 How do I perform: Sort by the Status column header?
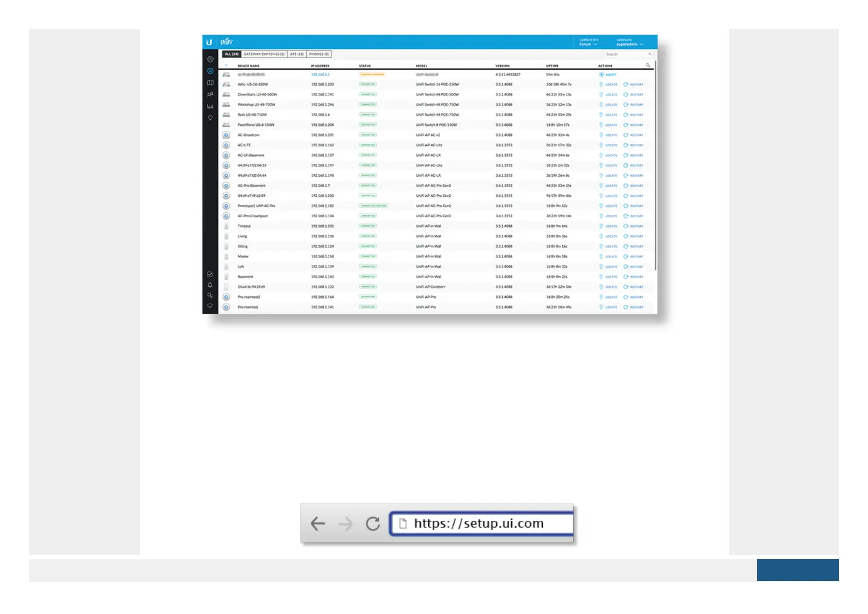365,66
